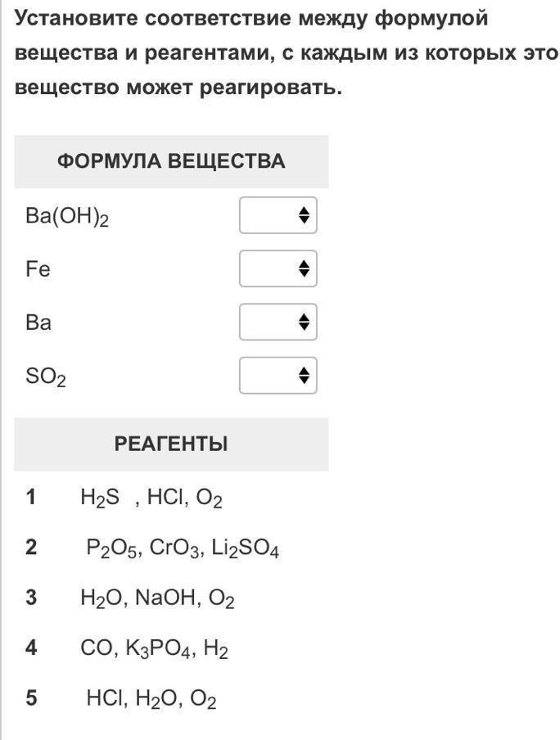Click the reagent row number 2
Screen dimensions: 560x740
pos(31,548)
